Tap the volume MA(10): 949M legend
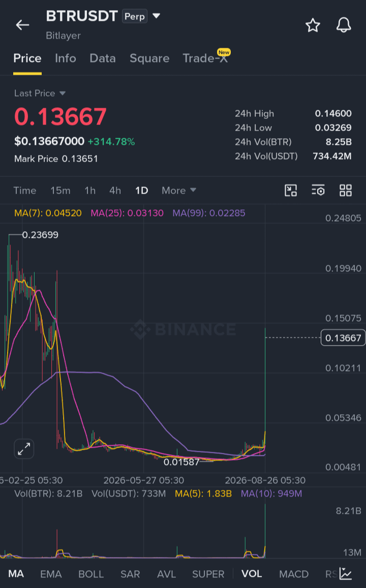The image size is (366, 588). click(271, 493)
